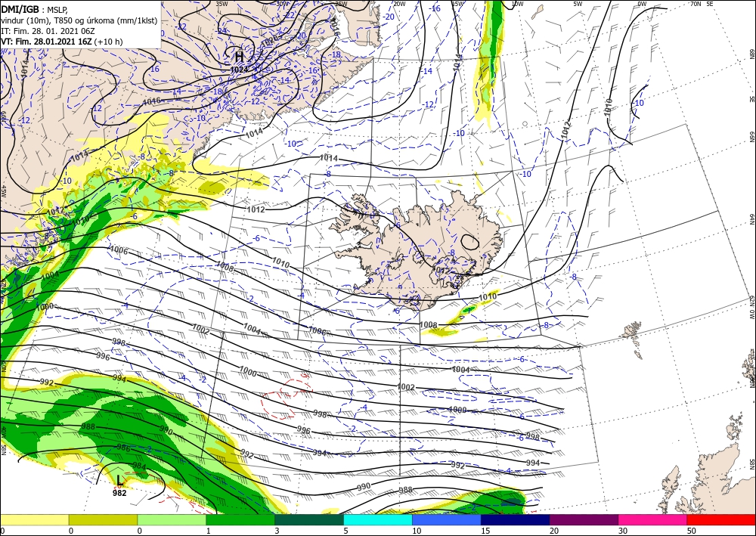Click the H high-pressure symbol over Greenland
This screenshot has width=756, height=536.
click(239, 57)
